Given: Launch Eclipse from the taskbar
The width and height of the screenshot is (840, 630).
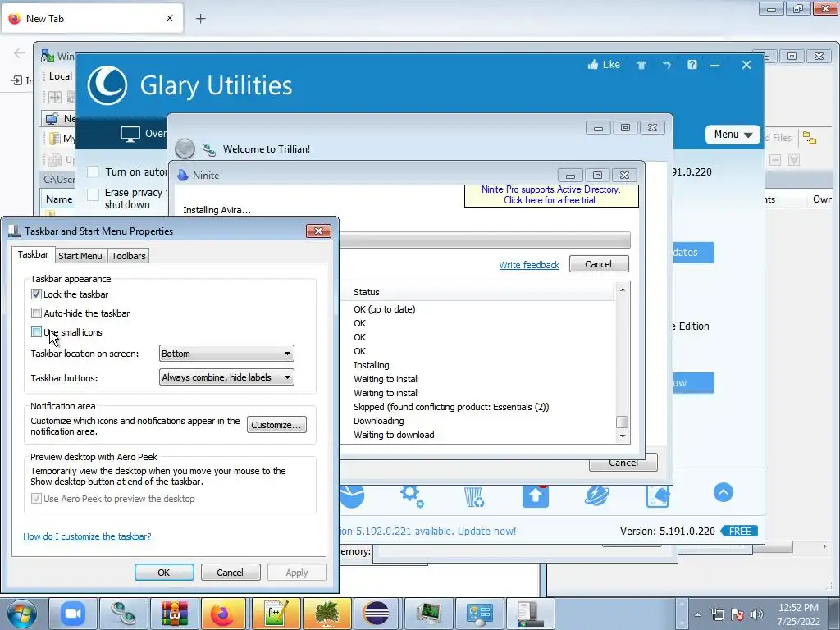Looking at the screenshot, I should (x=377, y=614).
